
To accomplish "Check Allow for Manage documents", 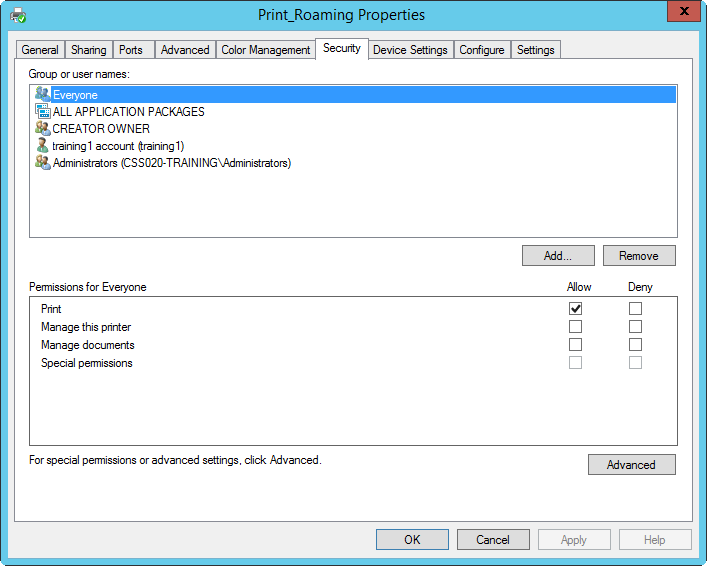I will (575, 345).
